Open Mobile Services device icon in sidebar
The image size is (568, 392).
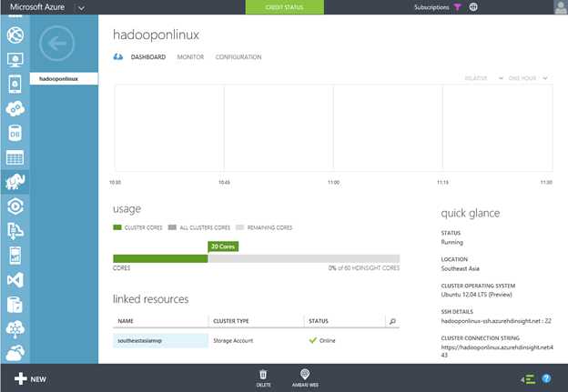pos(15,84)
